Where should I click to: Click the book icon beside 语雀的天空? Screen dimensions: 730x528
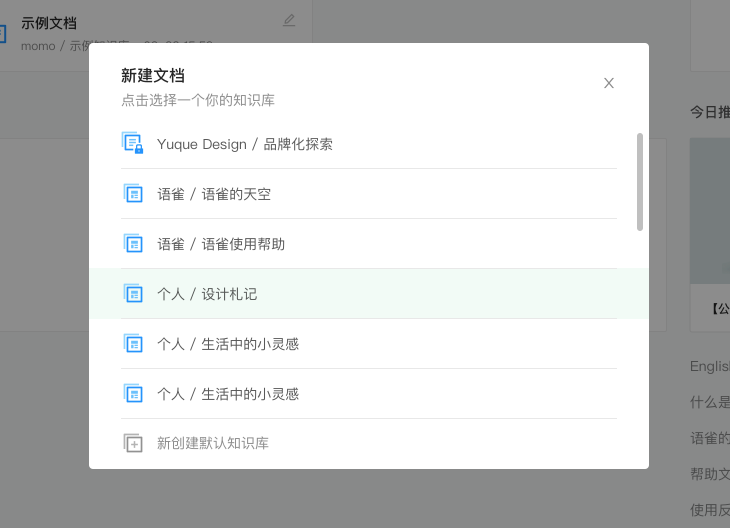pos(133,193)
